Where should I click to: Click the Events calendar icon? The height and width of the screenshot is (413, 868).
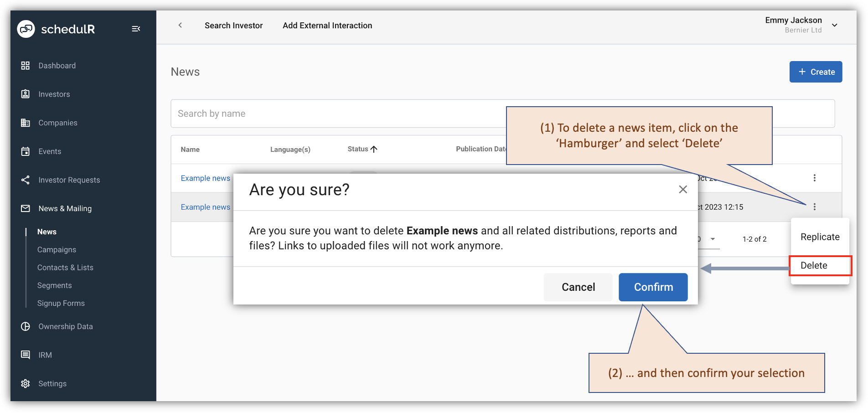pyautogui.click(x=26, y=151)
